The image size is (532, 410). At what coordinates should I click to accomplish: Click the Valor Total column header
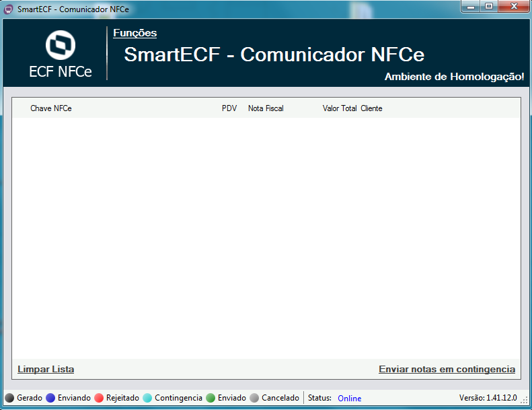pos(339,108)
